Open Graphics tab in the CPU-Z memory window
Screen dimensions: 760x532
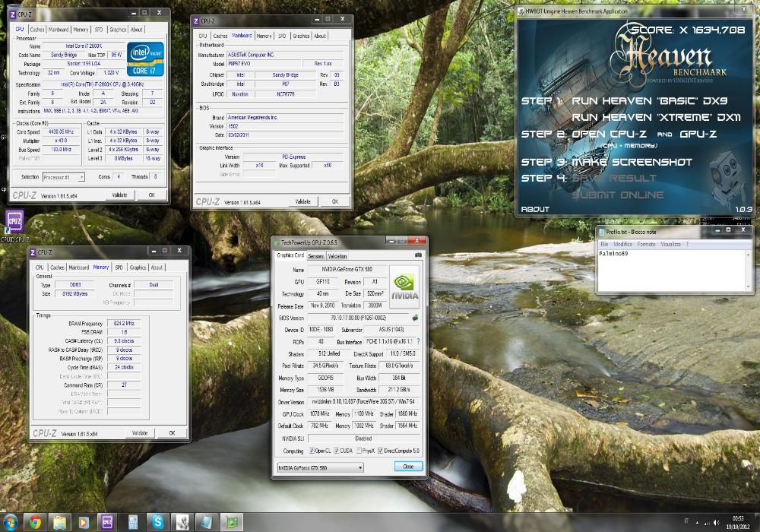click(x=138, y=268)
